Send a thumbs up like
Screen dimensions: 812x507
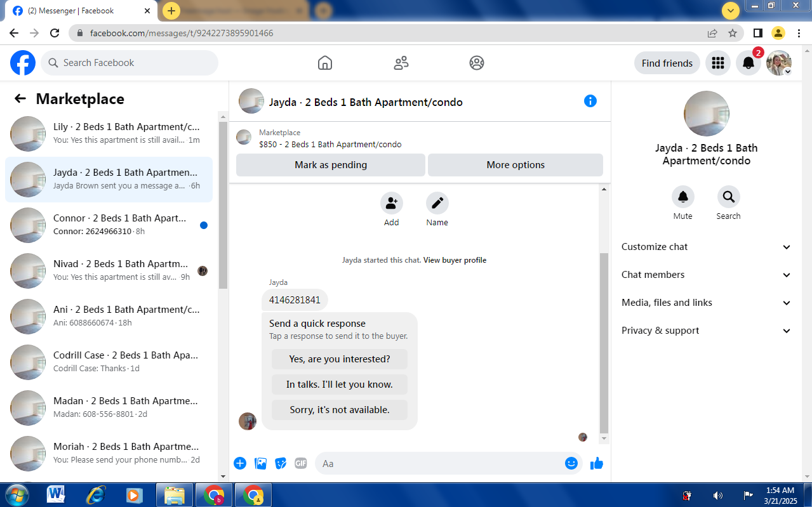[596, 463]
